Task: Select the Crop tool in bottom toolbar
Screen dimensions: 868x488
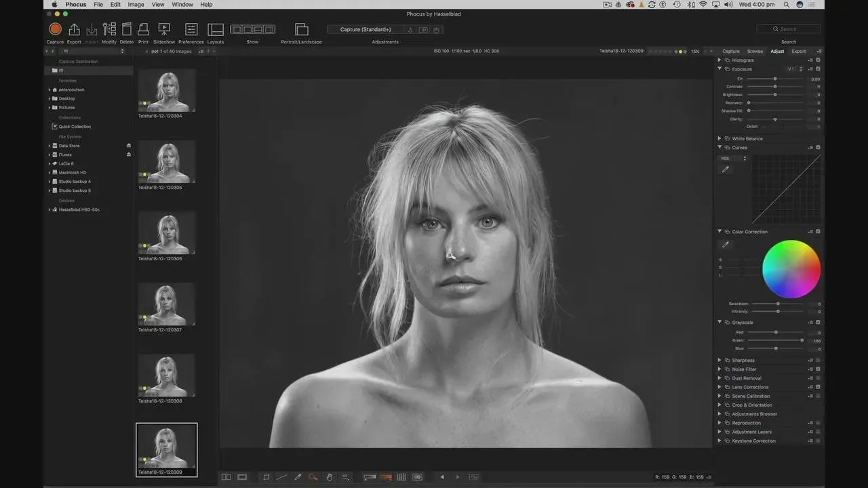Action: pyautogui.click(x=266, y=477)
